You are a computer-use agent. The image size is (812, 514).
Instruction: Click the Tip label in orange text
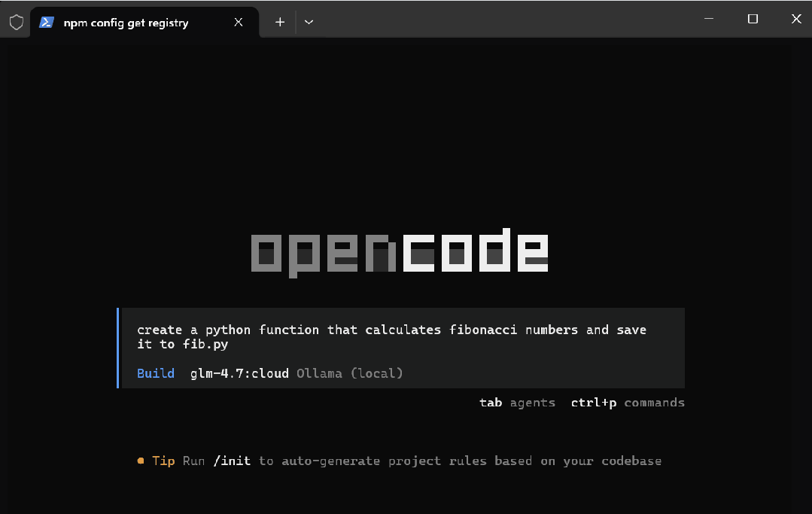point(163,461)
